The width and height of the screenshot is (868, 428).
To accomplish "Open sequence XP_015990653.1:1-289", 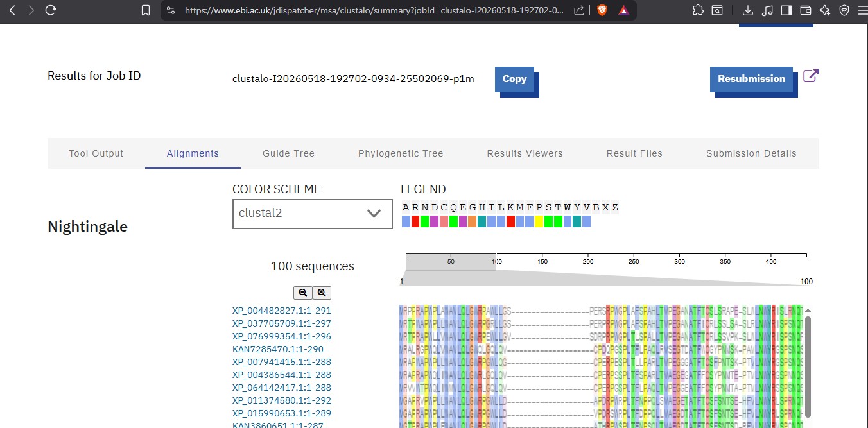I will point(282,413).
